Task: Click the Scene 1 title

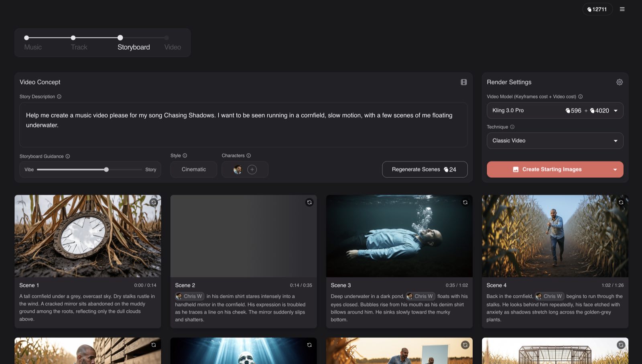Action: [x=29, y=285]
